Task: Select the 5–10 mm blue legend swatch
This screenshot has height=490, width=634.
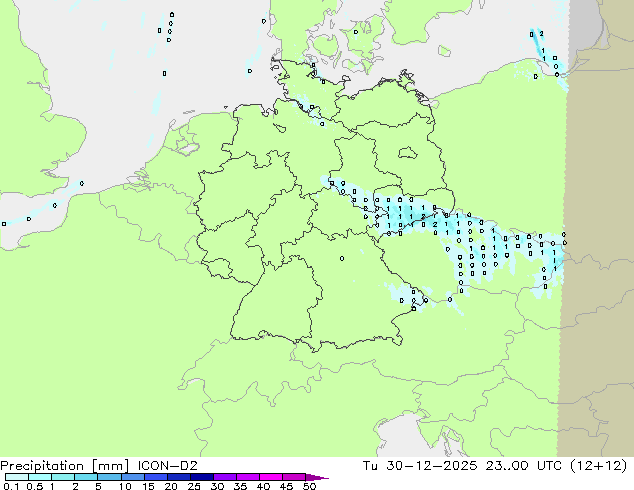Action: (x=109, y=477)
